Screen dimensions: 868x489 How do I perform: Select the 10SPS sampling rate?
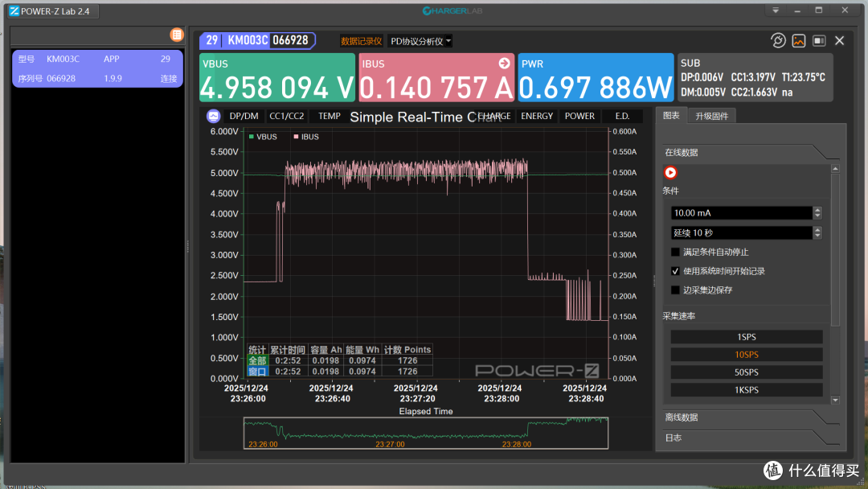point(746,355)
